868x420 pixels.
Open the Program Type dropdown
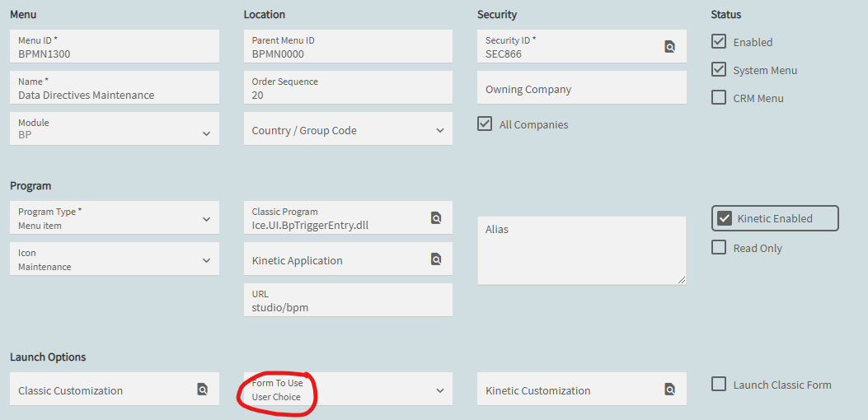coord(115,217)
